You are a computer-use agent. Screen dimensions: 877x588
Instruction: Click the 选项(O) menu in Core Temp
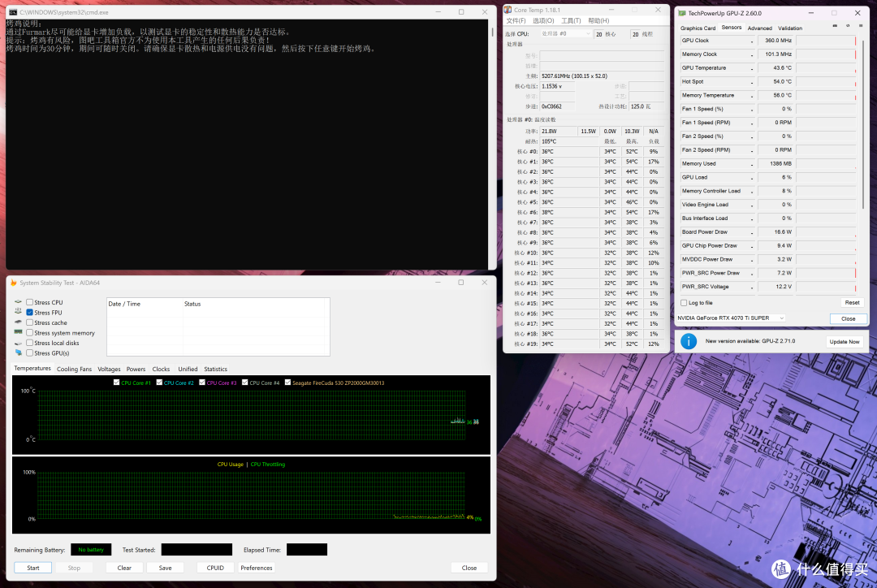coord(543,20)
